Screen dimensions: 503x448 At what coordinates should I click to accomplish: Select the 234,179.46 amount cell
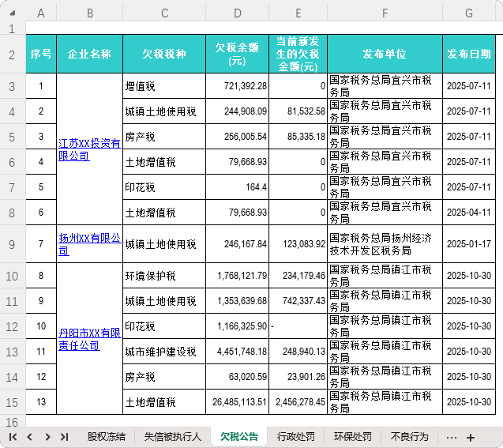coord(298,276)
